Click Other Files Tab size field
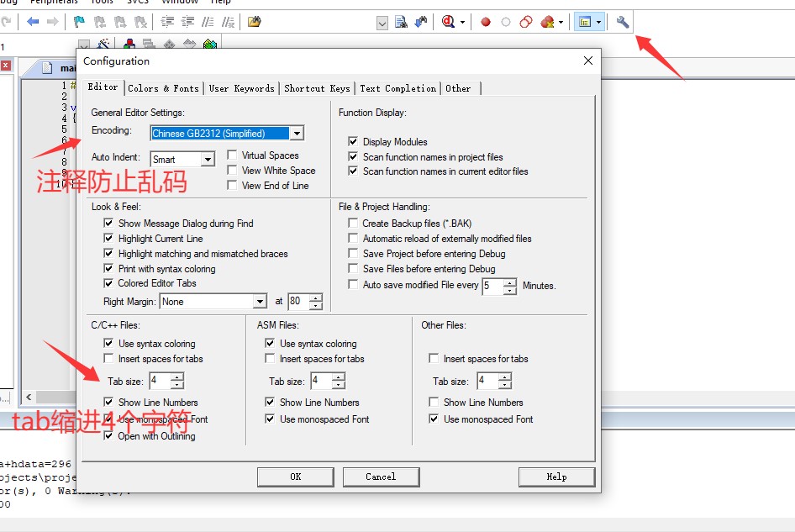 click(488, 381)
